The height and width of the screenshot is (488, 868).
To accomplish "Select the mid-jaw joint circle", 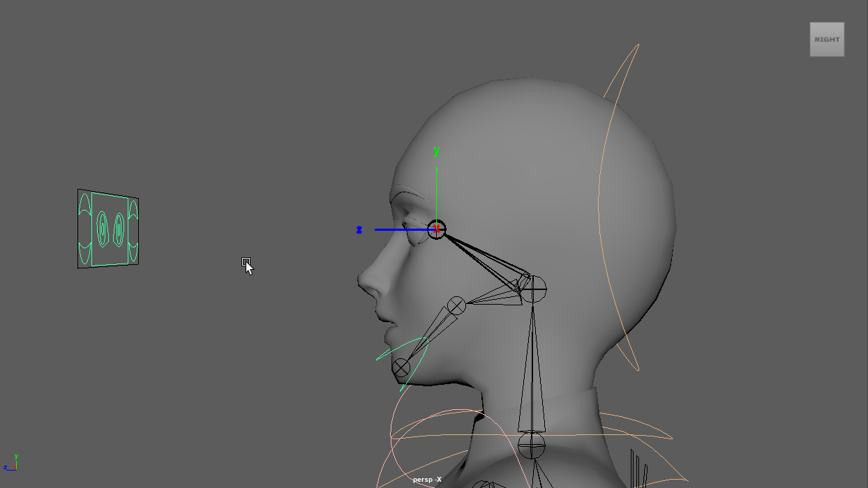I will (456, 305).
